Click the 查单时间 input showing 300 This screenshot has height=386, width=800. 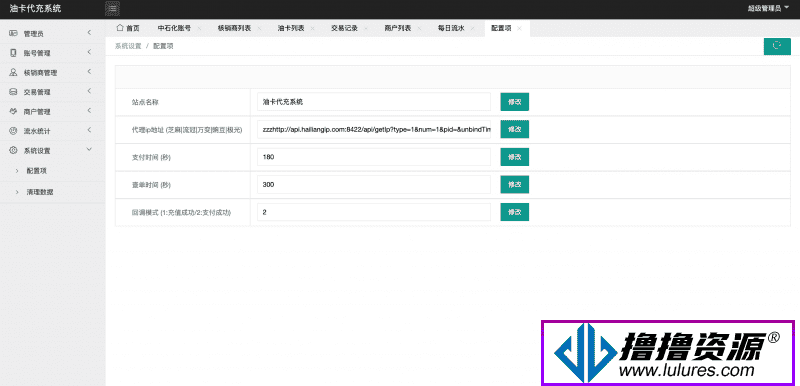click(373, 185)
